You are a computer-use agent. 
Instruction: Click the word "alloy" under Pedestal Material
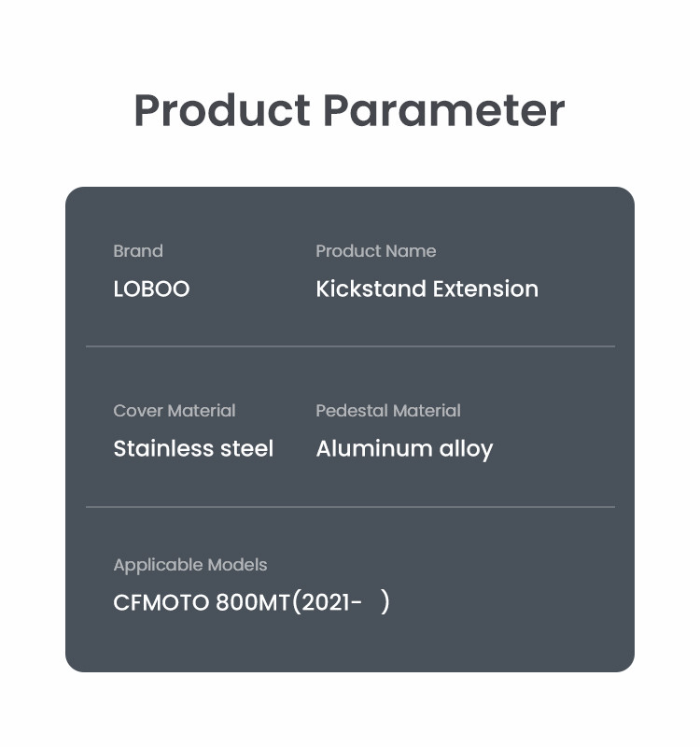467,449
